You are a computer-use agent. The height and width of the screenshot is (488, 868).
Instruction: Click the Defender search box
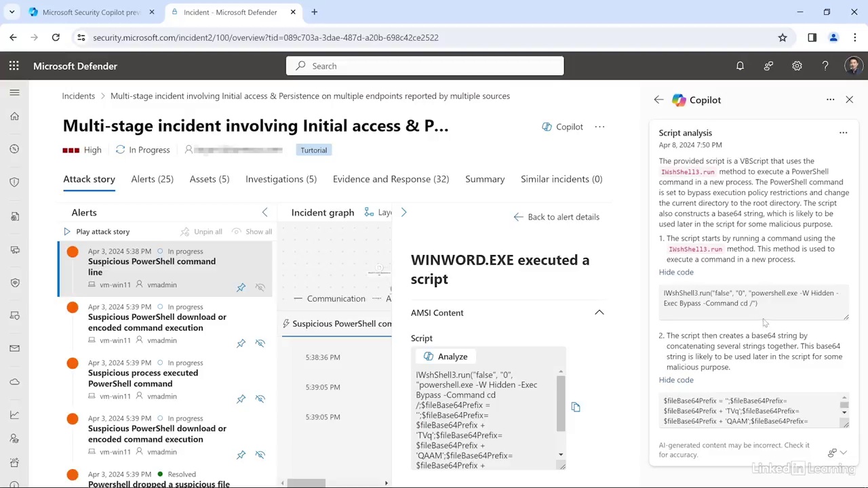(x=425, y=66)
